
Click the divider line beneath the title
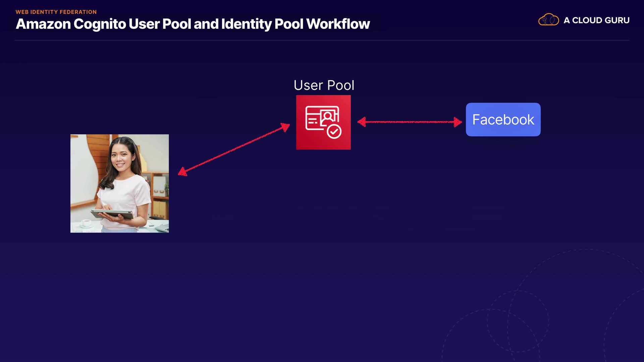[x=322, y=41]
